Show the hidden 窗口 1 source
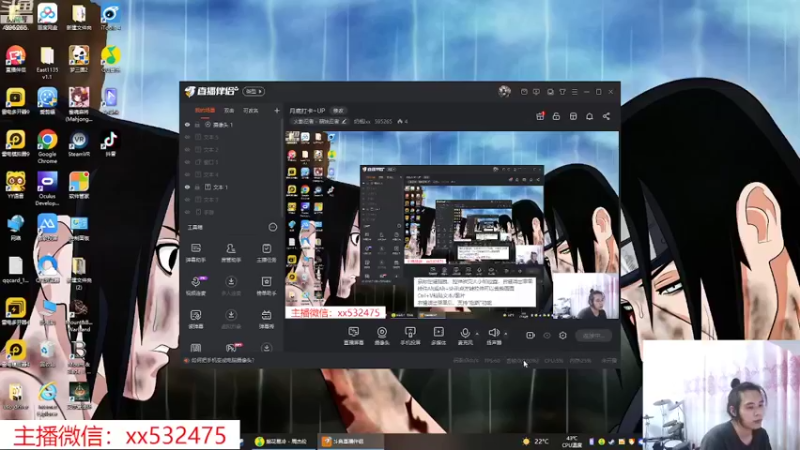Screen dimensions: 800x450 187,162
